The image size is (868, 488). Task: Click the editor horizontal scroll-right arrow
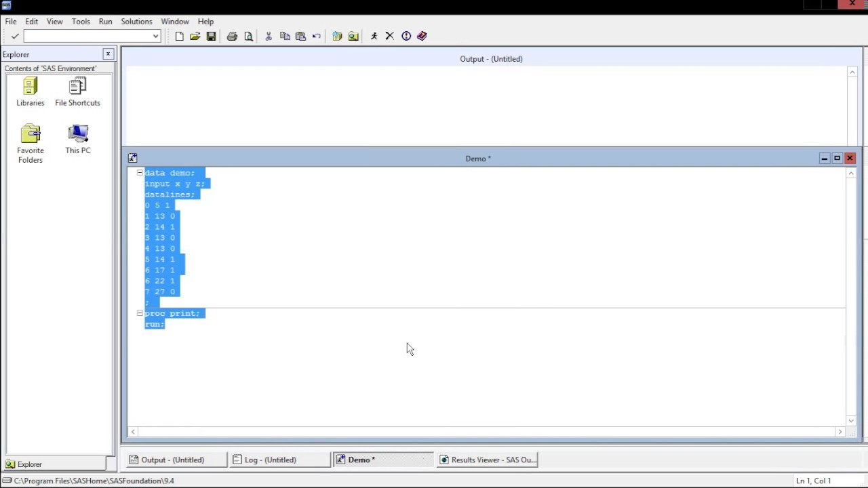point(840,432)
